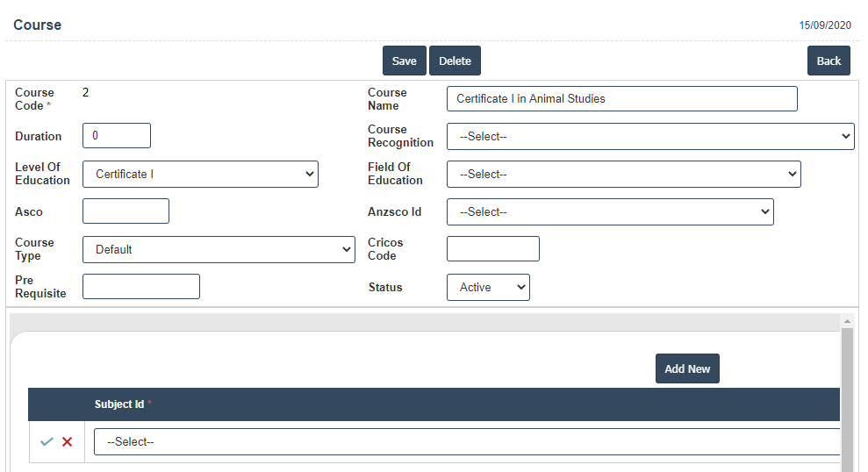Change the Status dropdown from Active

(x=488, y=287)
